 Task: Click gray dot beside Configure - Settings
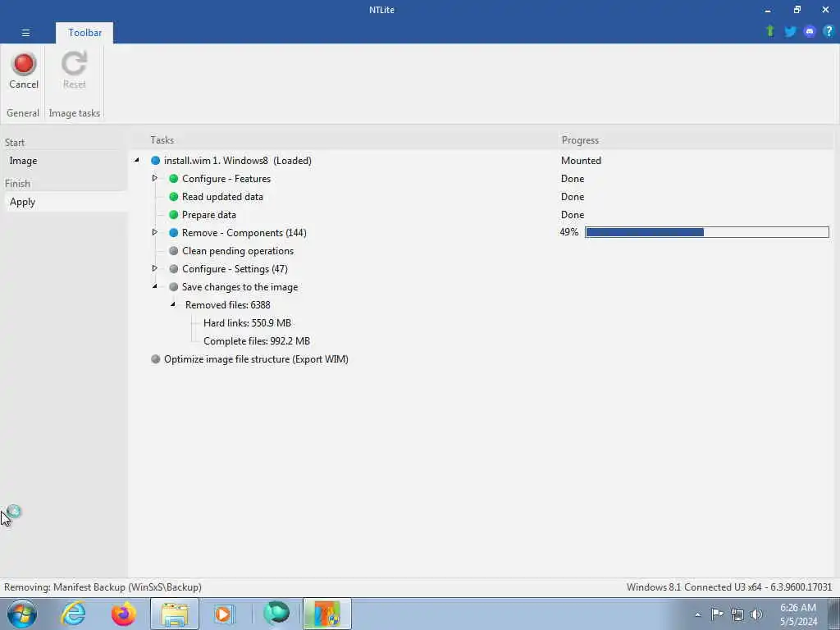174,269
